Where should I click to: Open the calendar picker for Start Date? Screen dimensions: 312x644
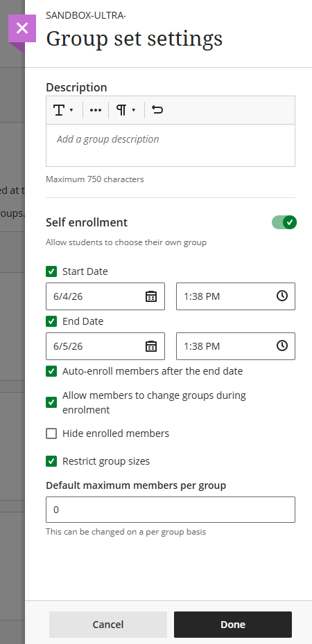point(151,296)
